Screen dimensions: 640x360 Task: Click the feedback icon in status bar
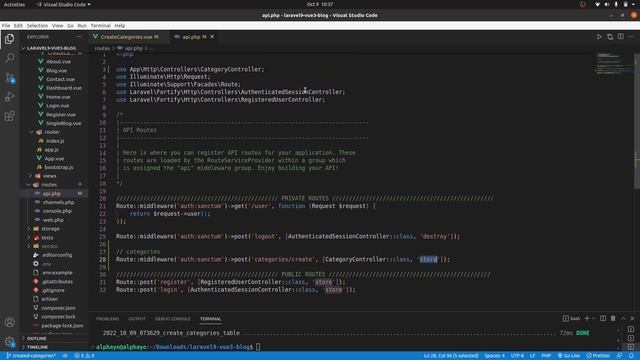pyautogui.click(x=620, y=356)
